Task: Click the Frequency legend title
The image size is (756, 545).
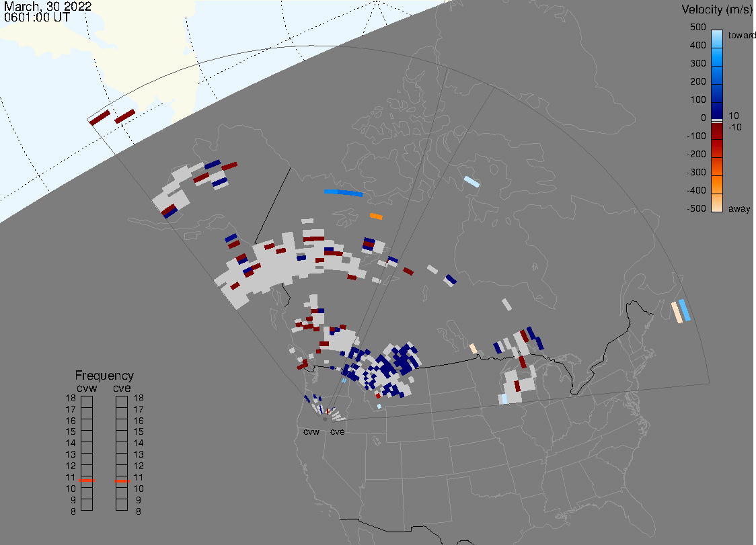Action: coord(104,376)
